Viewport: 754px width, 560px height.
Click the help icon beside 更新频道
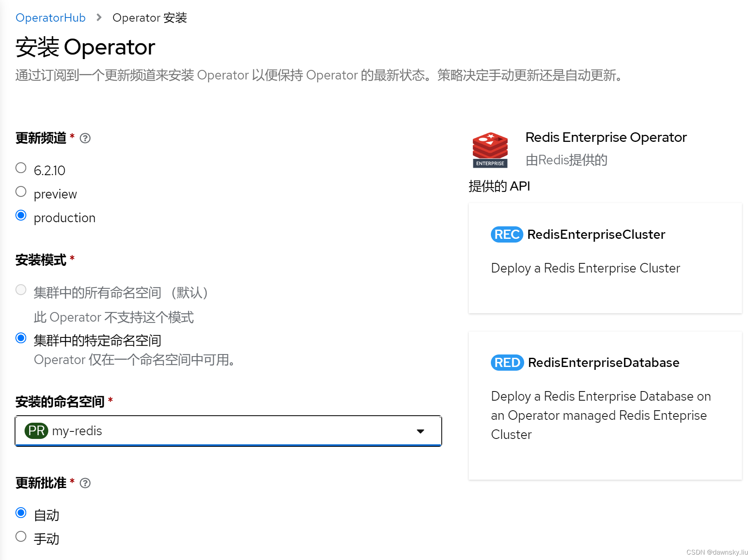click(x=85, y=138)
